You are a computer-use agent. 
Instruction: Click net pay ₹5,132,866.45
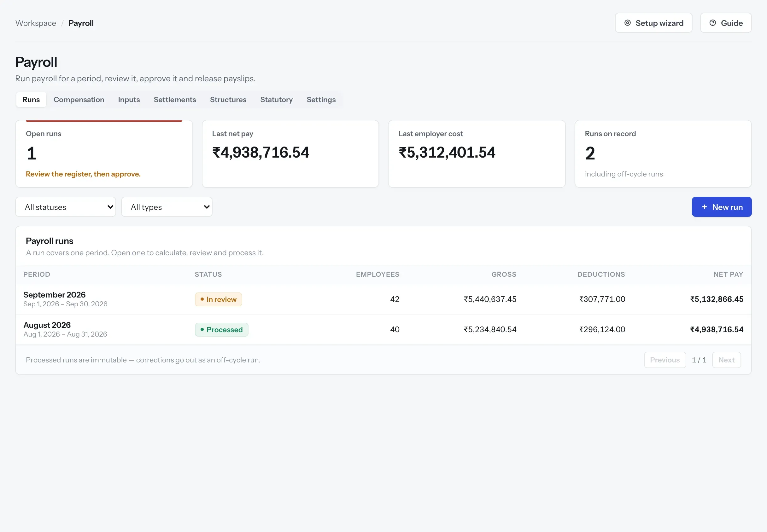pos(717,299)
